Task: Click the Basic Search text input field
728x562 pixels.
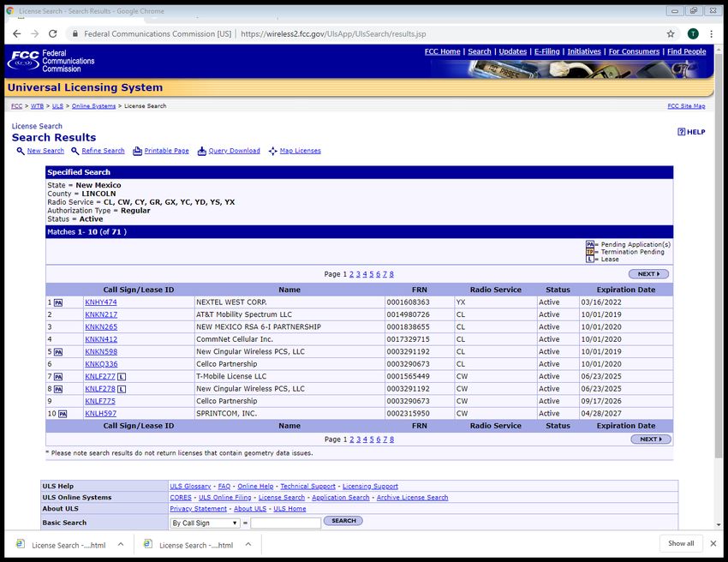Action: pyautogui.click(x=285, y=523)
